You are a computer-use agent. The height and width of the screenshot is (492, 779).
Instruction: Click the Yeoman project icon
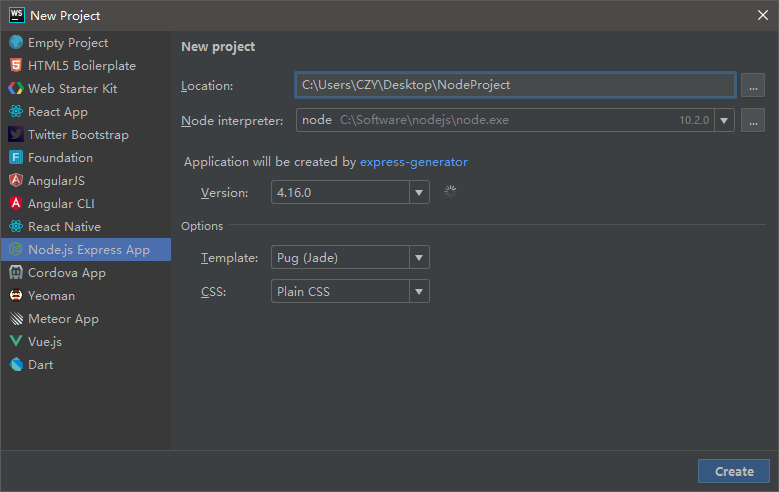(16, 296)
